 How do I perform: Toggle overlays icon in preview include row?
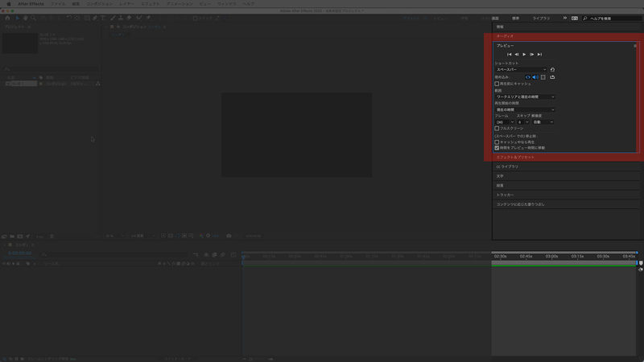click(543, 76)
